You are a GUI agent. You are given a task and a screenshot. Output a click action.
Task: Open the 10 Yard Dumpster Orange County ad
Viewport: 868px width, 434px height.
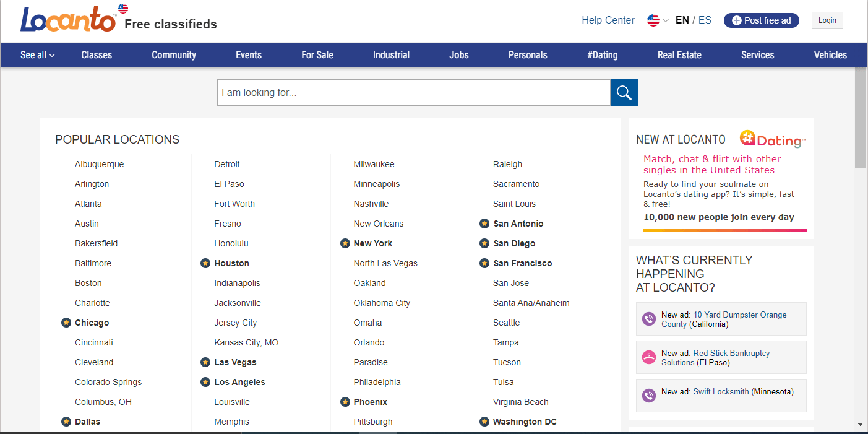[x=724, y=319]
